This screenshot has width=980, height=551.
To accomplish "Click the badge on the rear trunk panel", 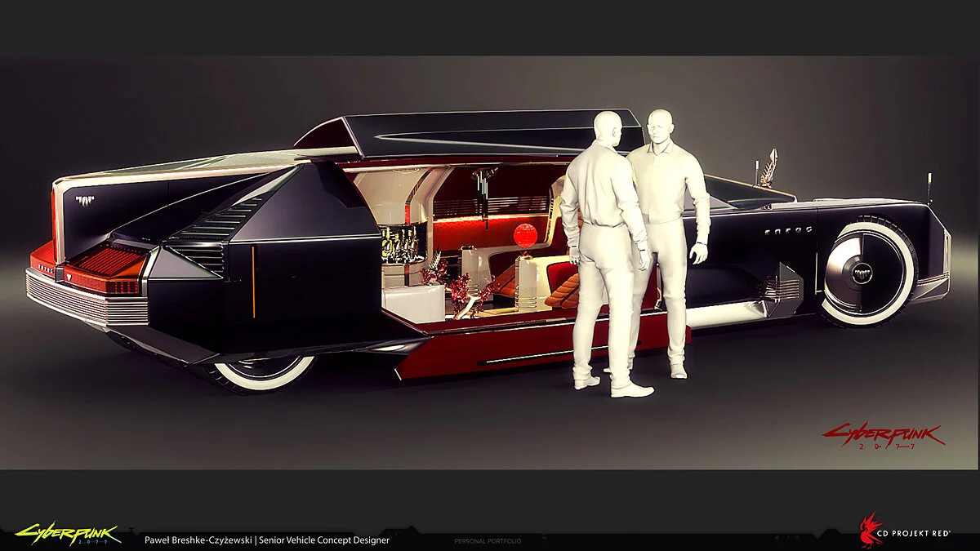I will 85,199.
